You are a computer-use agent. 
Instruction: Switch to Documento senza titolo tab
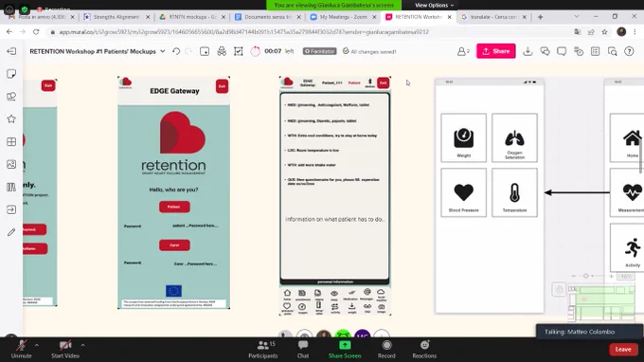[267, 17]
